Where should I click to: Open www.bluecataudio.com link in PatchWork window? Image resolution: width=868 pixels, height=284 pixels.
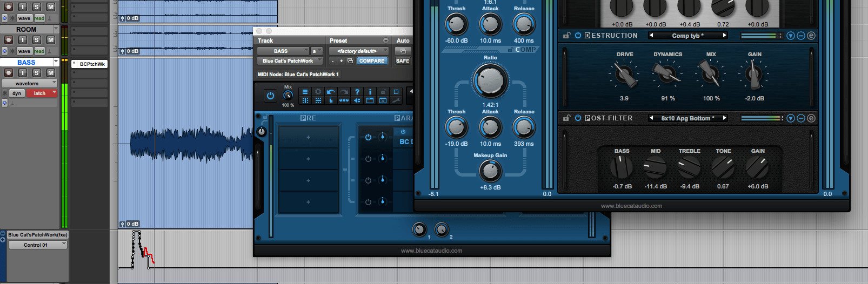click(431, 251)
